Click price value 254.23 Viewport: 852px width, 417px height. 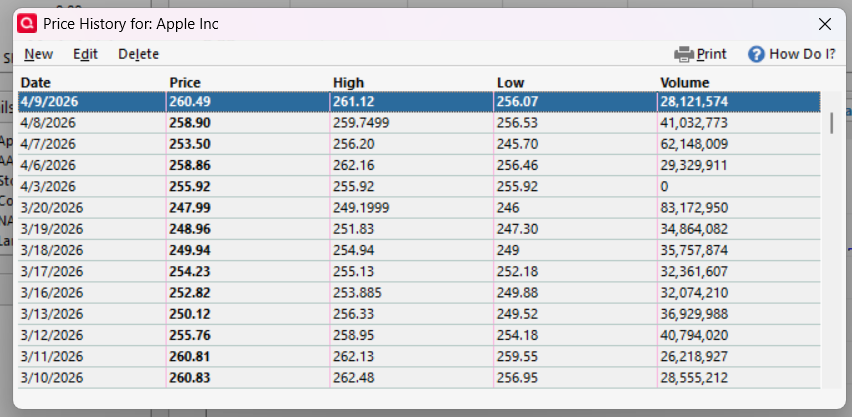coord(190,271)
